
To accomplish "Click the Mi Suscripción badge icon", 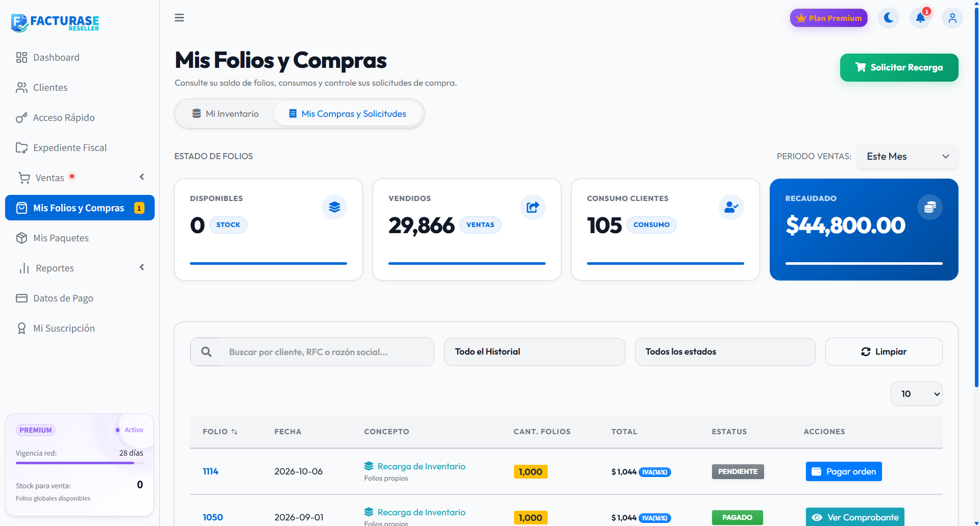I will [x=21, y=328].
